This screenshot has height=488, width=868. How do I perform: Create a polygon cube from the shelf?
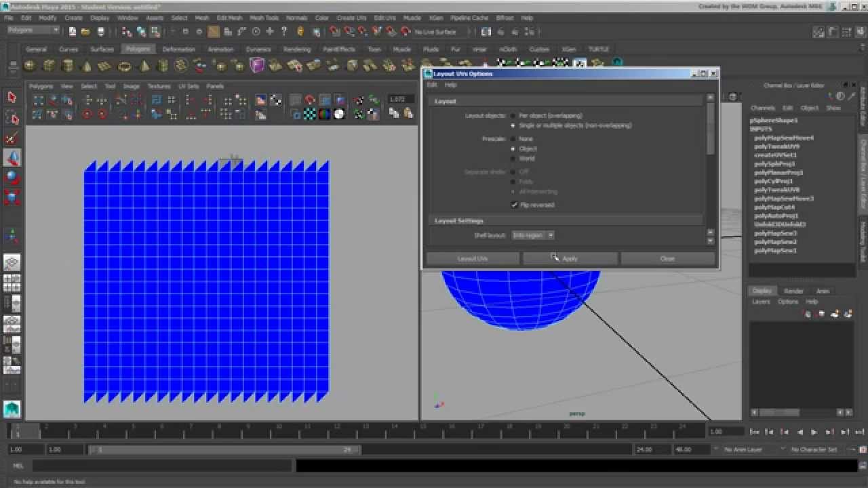point(49,65)
